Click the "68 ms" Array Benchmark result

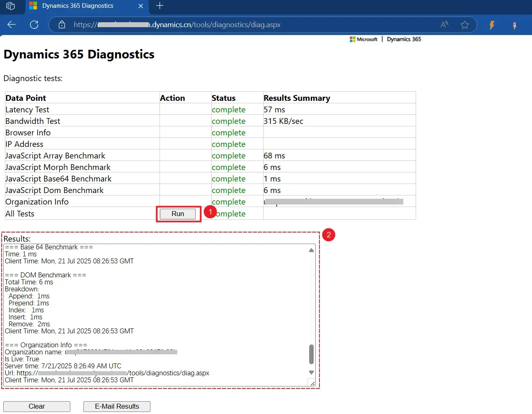[274, 156]
